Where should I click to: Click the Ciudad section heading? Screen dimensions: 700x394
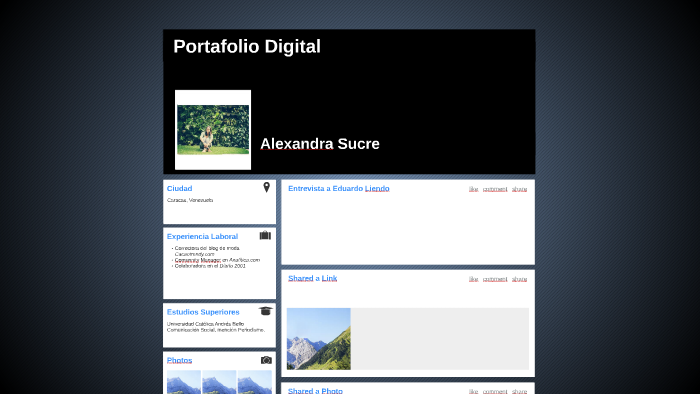pos(179,188)
